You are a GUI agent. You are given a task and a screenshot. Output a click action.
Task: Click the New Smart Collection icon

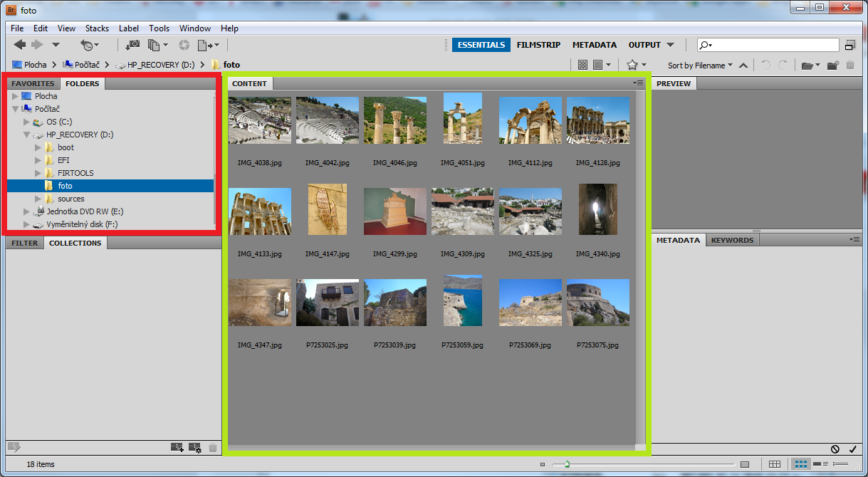(194, 448)
